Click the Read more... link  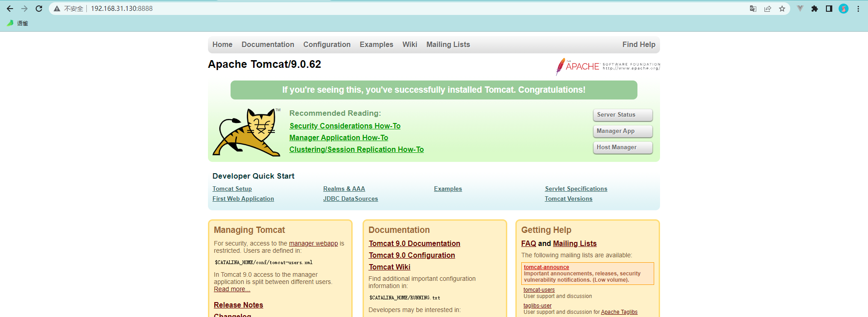[x=232, y=289]
